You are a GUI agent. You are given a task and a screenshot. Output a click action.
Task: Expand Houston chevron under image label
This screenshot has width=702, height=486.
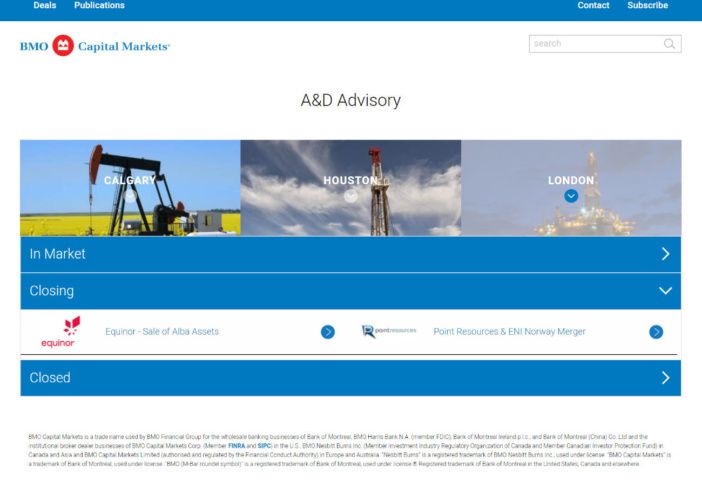point(351,196)
